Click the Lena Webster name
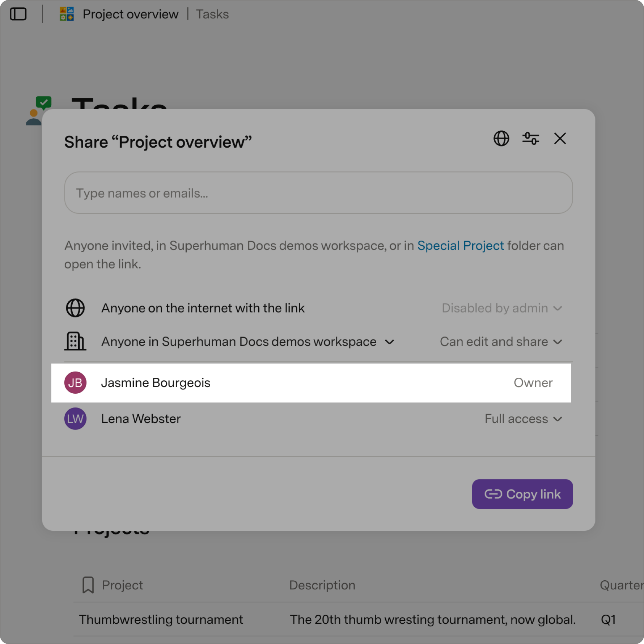Viewport: 644px width, 644px height. tap(141, 419)
